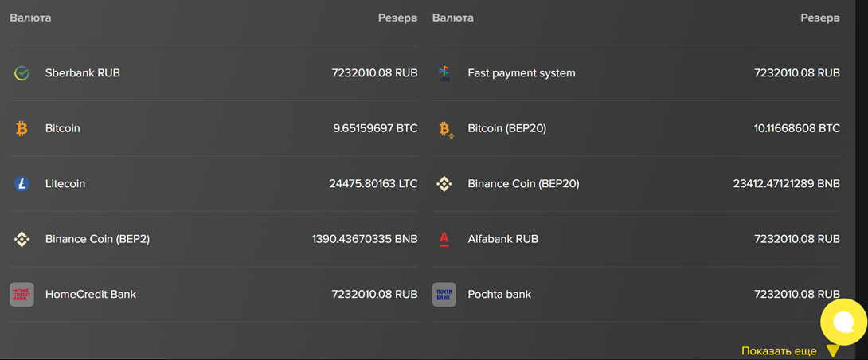This screenshot has width=868, height=360.
Task: Click the Binance Coin (BEP2) icon
Action: click(22, 239)
